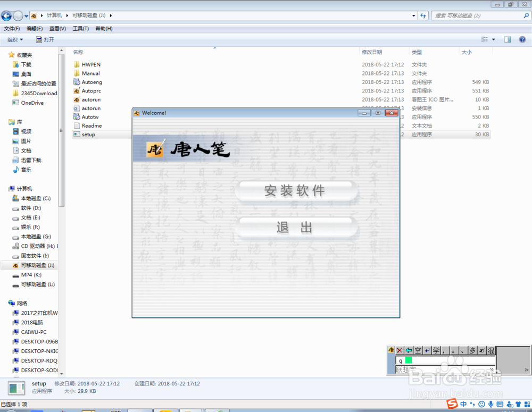Select 本地磁盘 (C:) in navigation tree
This screenshot has width=532, height=412.
31,198
